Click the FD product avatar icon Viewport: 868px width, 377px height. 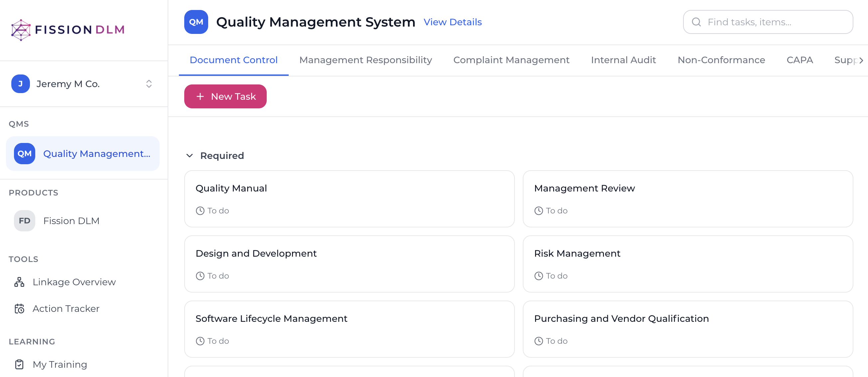[24, 221]
